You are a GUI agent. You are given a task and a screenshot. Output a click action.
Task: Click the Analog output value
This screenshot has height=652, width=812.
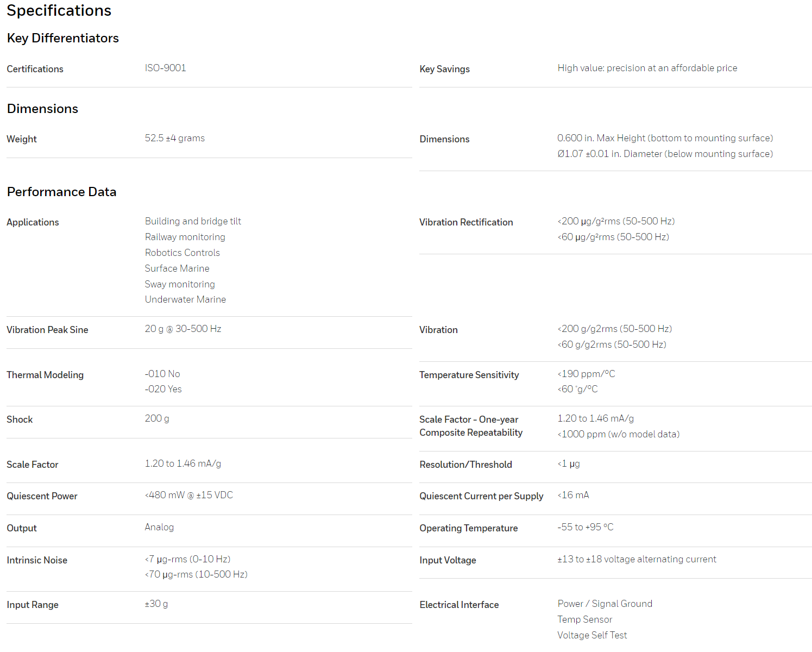pyautogui.click(x=159, y=527)
